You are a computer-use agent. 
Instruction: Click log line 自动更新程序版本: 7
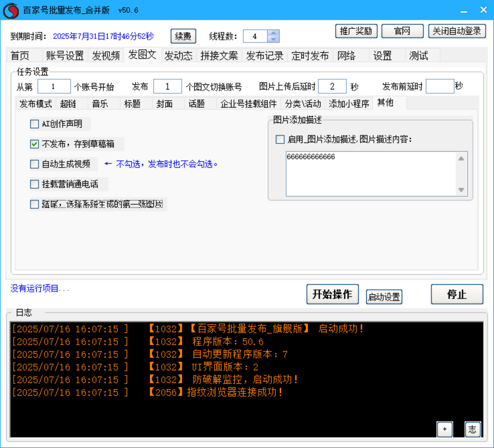point(240,354)
